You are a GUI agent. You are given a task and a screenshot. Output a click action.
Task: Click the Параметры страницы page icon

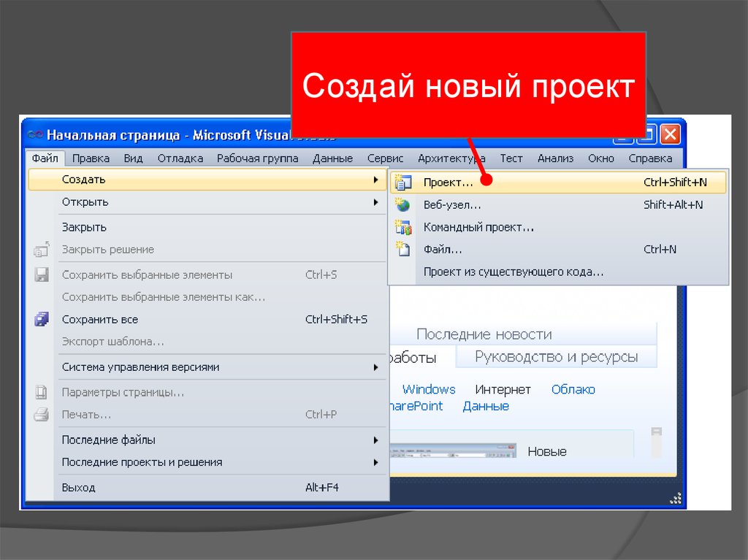coord(42,392)
